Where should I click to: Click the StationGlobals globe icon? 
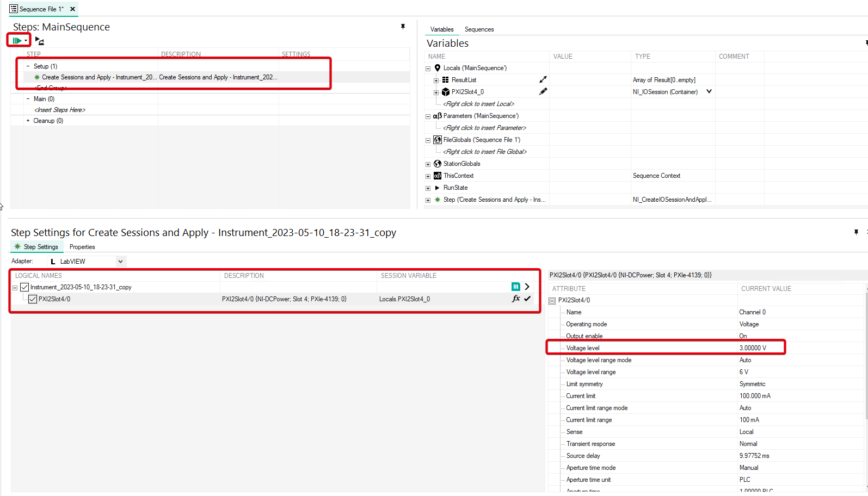438,164
